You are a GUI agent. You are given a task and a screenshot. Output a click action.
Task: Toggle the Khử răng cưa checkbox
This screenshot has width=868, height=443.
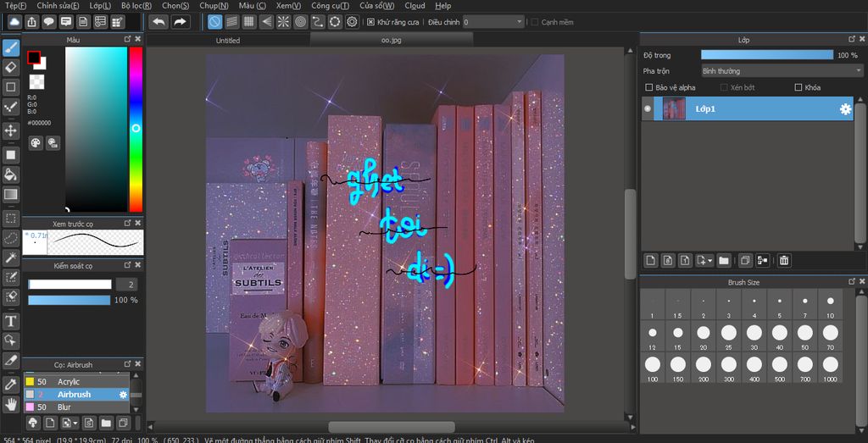tap(371, 22)
